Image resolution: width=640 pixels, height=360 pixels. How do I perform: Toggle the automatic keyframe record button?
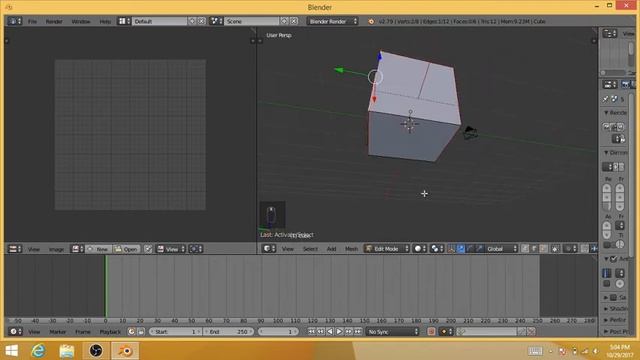click(431, 332)
